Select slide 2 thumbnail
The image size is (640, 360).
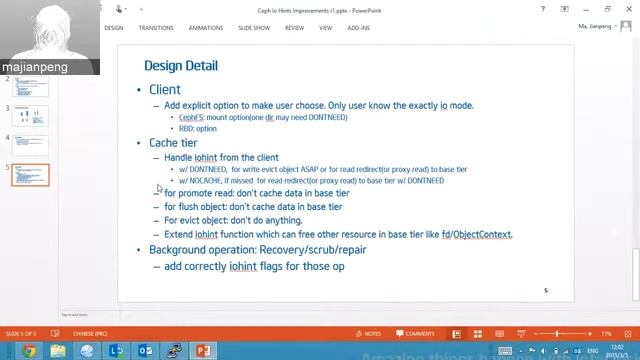[31, 86]
